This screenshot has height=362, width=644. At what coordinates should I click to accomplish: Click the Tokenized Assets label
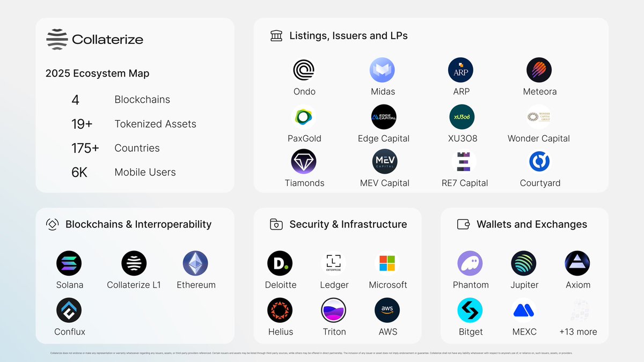[156, 124]
